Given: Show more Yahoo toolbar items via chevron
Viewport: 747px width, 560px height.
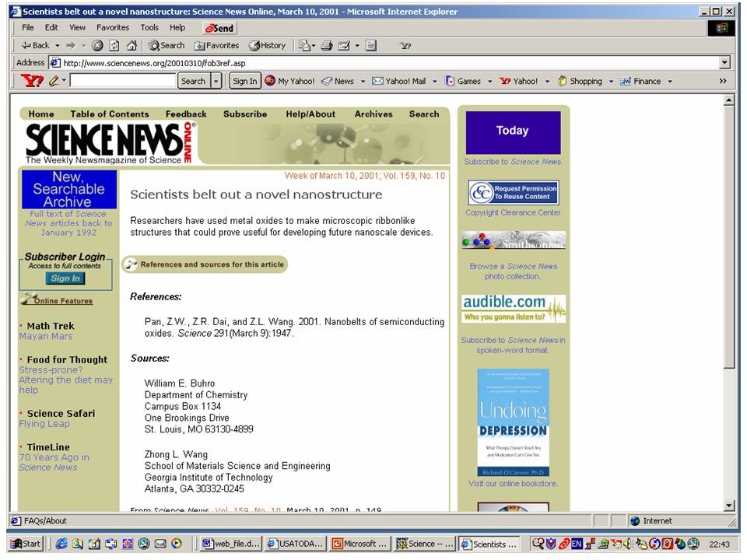Looking at the screenshot, I should pos(723,81).
